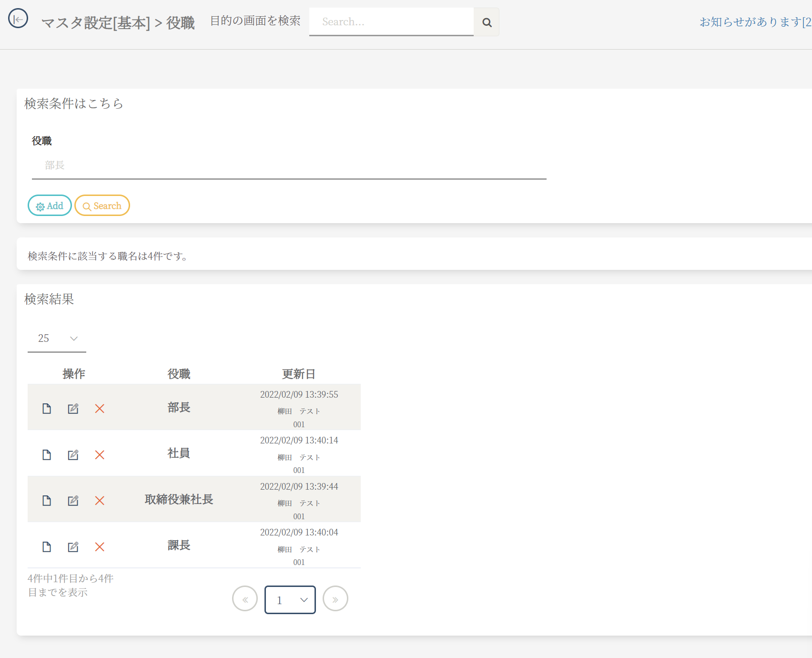Focus the 役職 search condition input field
This screenshot has width=812, height=658.
289,165
